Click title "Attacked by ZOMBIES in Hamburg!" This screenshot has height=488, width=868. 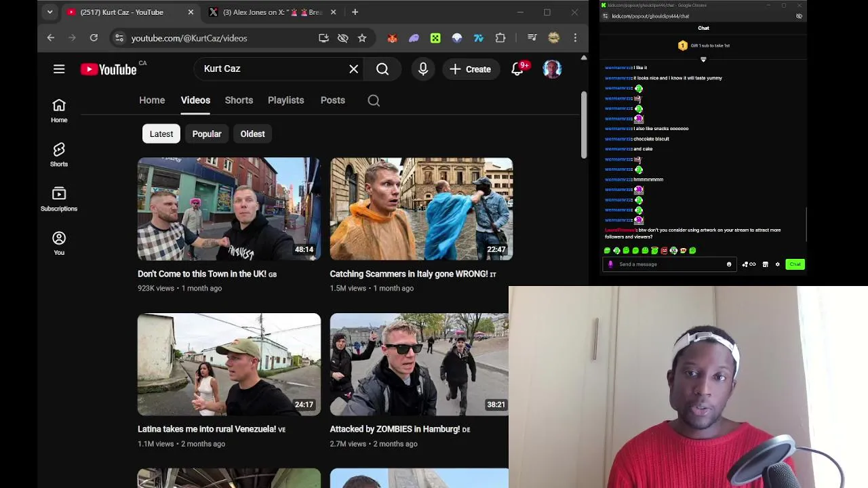tap(395, 429)
